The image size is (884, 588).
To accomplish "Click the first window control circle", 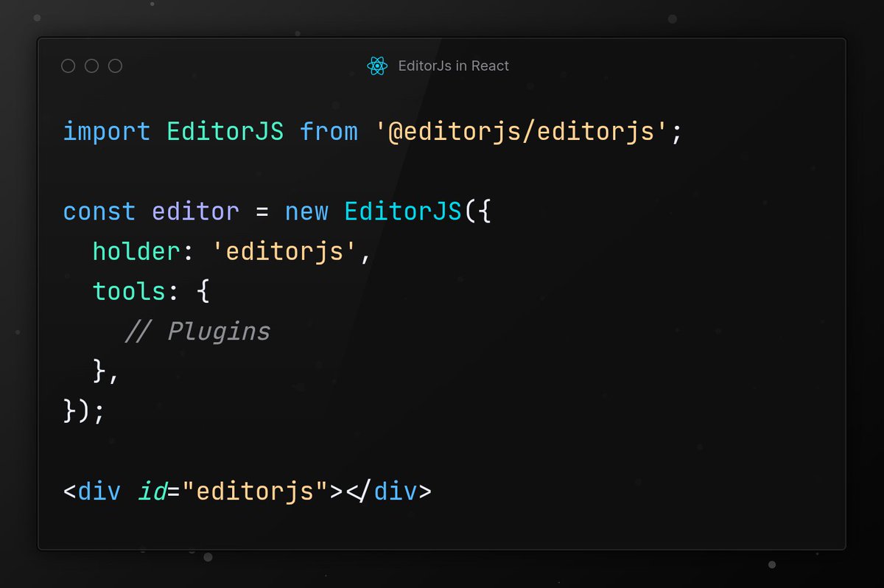I will pyautogui.click(x=69, y=66).
